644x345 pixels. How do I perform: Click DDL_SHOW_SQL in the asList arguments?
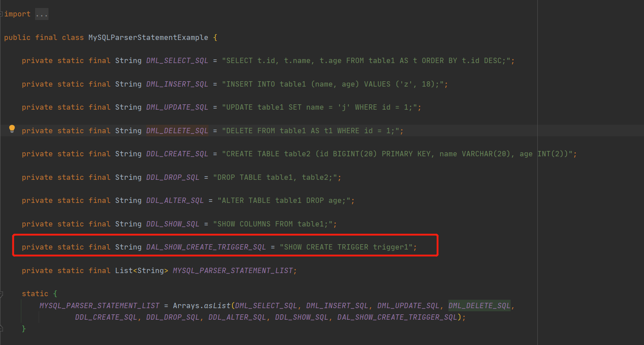(x=301, y=317)
